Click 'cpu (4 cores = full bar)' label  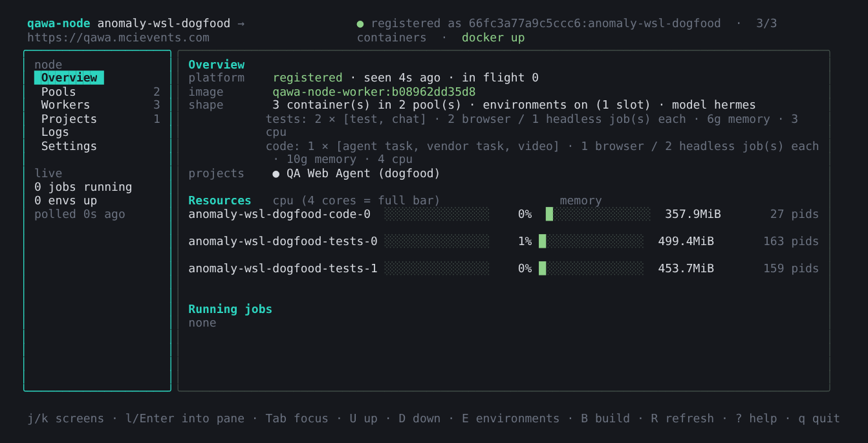(x=356, y=200)
